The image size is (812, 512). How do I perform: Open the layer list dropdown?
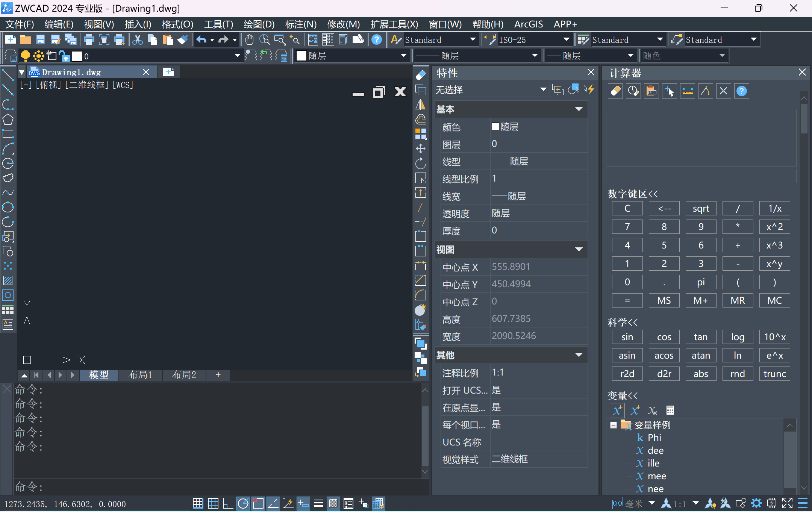coord(237,56)
